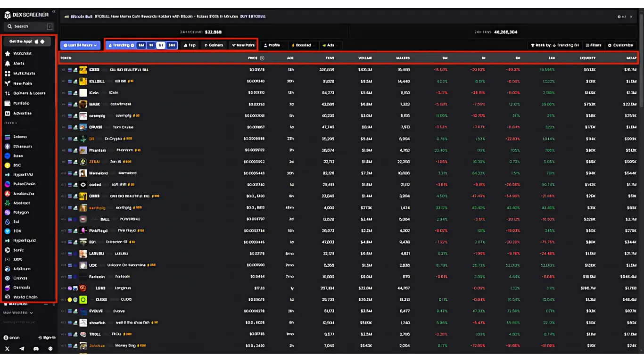
Task: Toggle the trending 5M timeframe
Action: pyautogui.click(x=141, y=45)
